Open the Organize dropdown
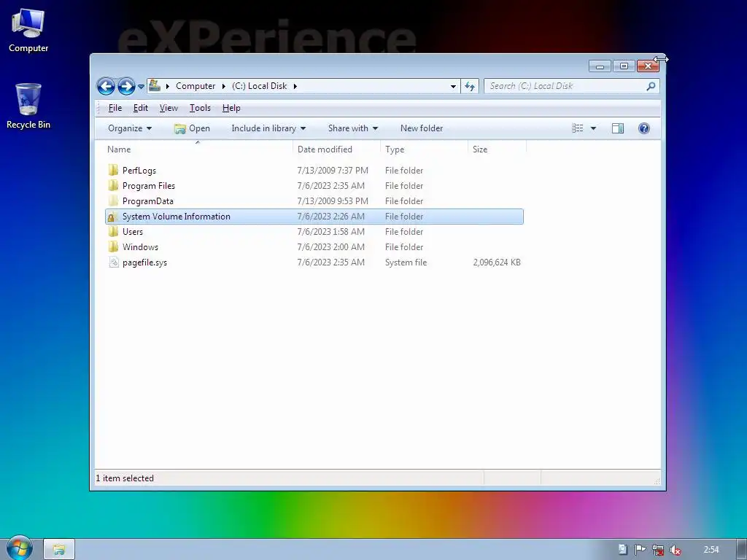The width and height of the screenshot is (747, 560). [x=130, y=128]
